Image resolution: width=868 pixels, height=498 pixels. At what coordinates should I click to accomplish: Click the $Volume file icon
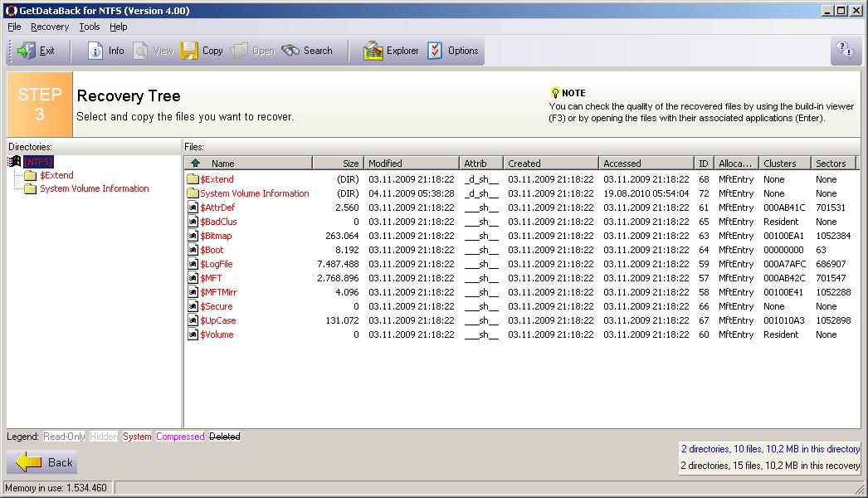point(193,334)
